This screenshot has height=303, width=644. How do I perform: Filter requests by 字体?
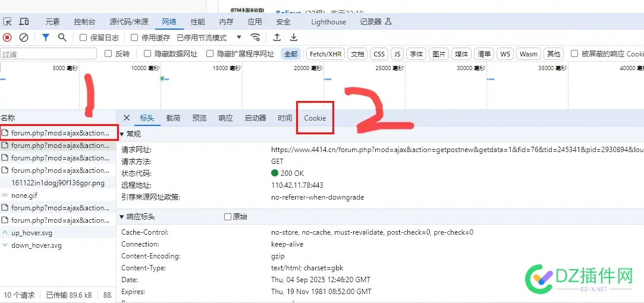pos(416,54)
